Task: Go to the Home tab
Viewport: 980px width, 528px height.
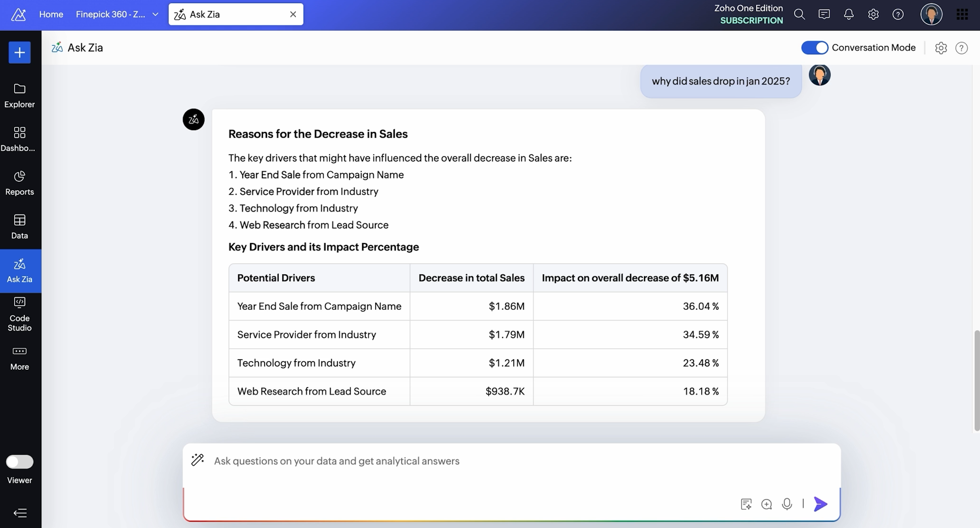Action: pos(51,15)
